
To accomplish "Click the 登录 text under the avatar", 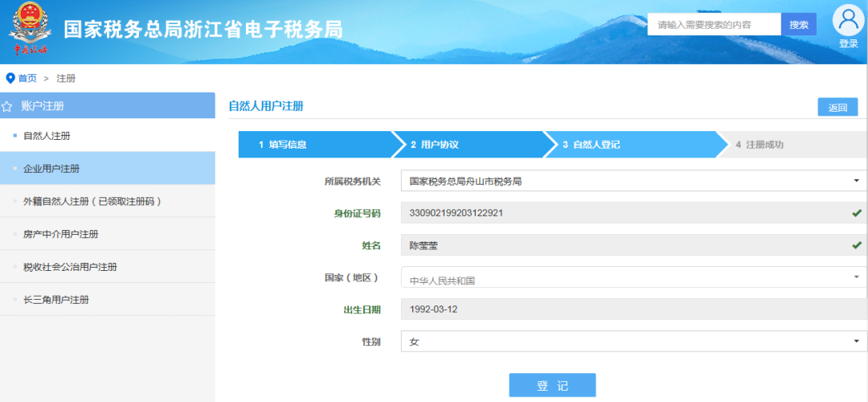I will [x=848, y=43].
